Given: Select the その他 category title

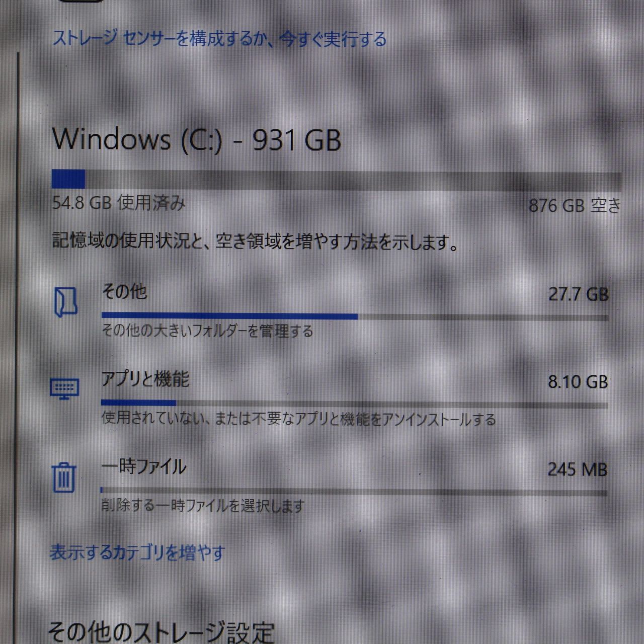Looking at the screenshot, I should (x=124, y=291).
